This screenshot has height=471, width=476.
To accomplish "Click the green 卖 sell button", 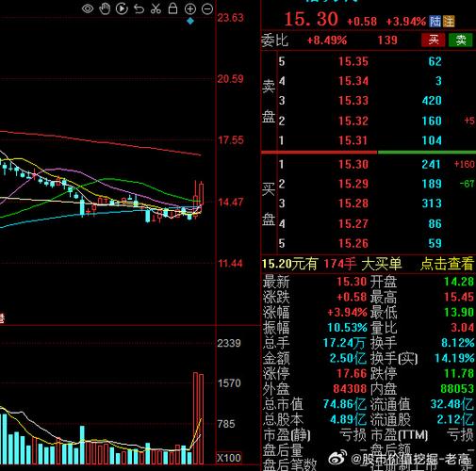I will pos(461,40).
